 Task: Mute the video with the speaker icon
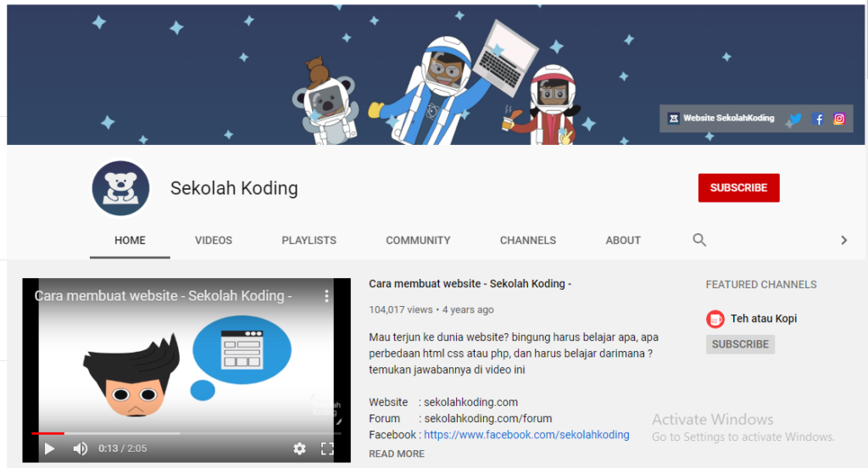tap(81, 448)
